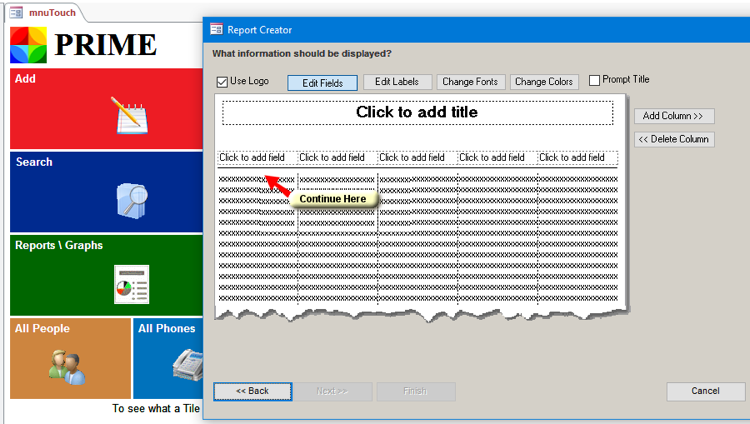Click the PRIME colorful logo
750x424 pixels.
click(x=28, y=45)
